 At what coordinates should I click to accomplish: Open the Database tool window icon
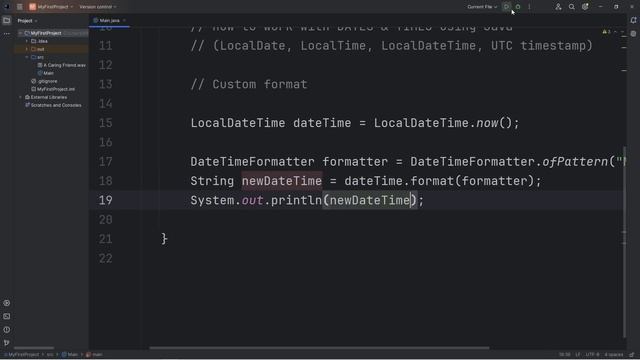tap(633, 33)
